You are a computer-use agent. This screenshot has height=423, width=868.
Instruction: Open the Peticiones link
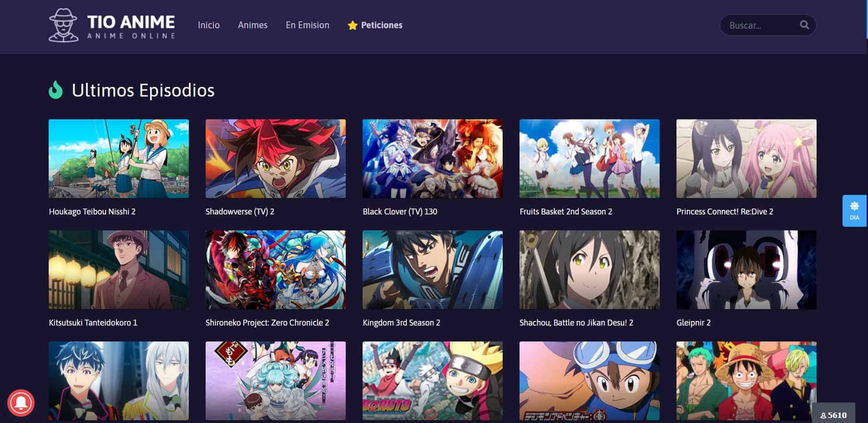tap(381, 25)
